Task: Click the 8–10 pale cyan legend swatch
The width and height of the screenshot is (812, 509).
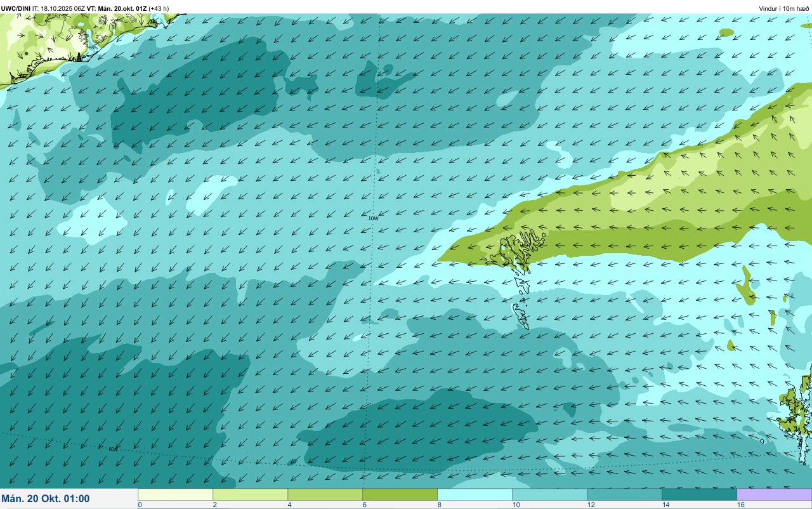Action: [475, 494]
